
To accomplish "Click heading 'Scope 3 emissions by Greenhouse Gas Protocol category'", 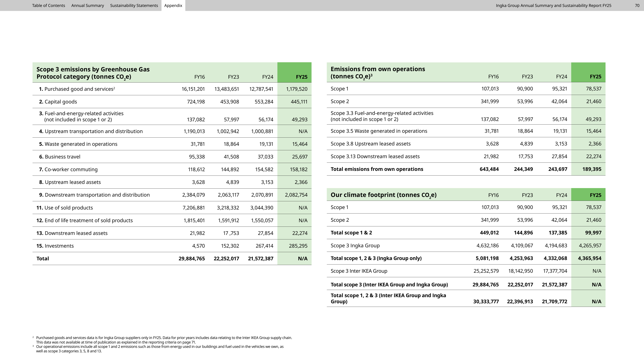I will (x=93, y=73).
